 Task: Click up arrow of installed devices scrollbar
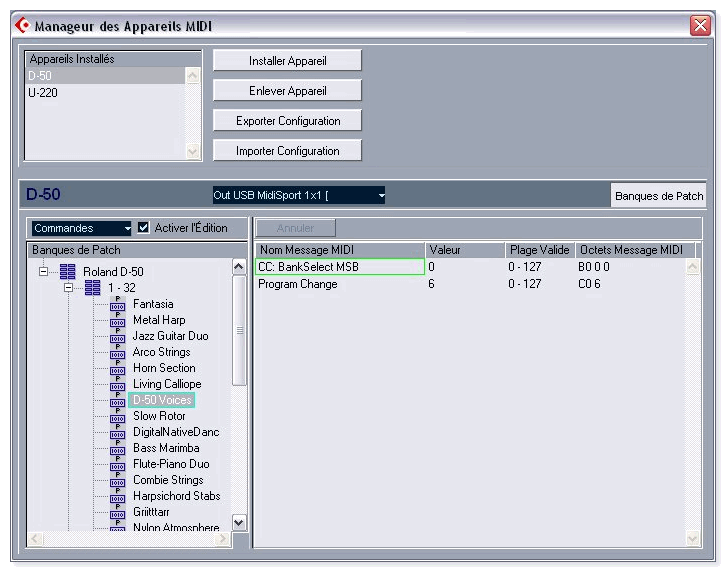[x=193, y=75]
